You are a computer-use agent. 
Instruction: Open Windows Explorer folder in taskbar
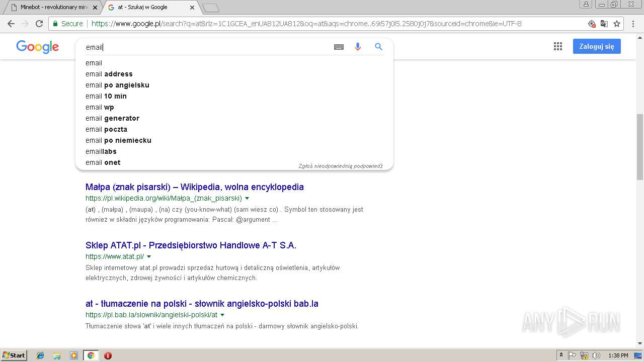(57, 355)
